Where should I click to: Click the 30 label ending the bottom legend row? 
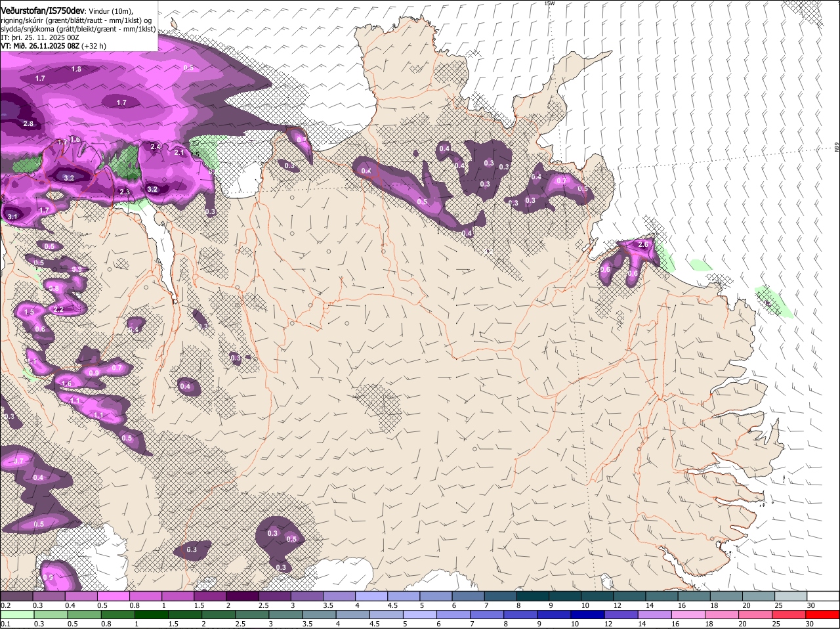(808, 624)
